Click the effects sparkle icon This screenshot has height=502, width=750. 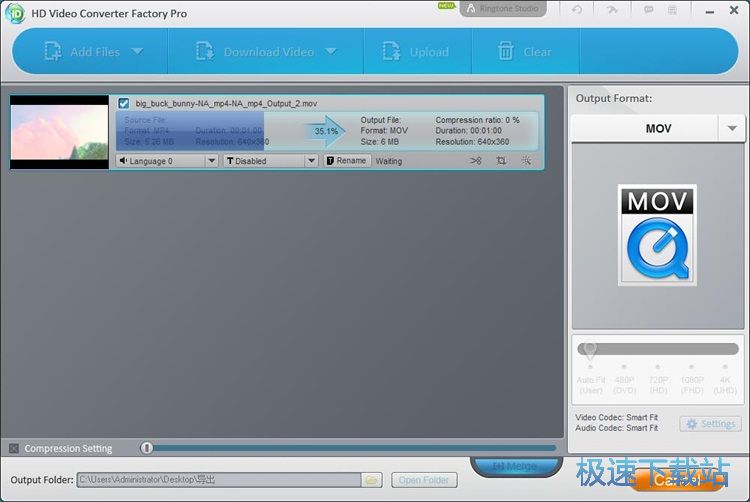(526, 161)
